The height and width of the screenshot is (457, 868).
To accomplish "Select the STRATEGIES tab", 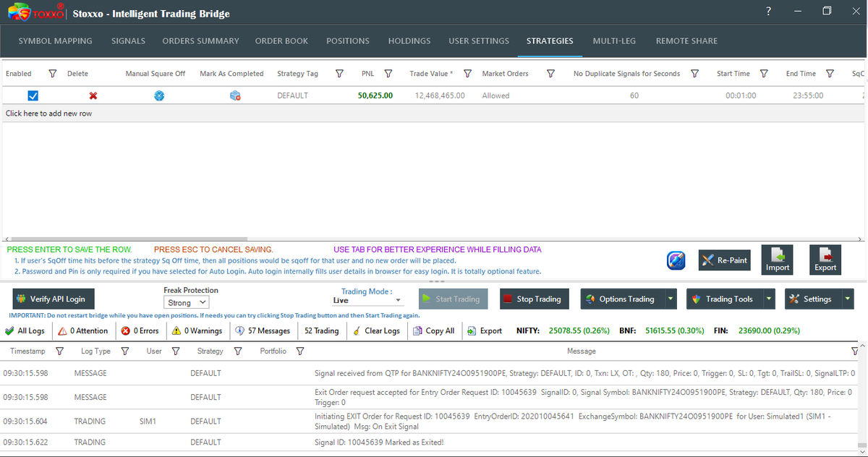I will [550, 41].
